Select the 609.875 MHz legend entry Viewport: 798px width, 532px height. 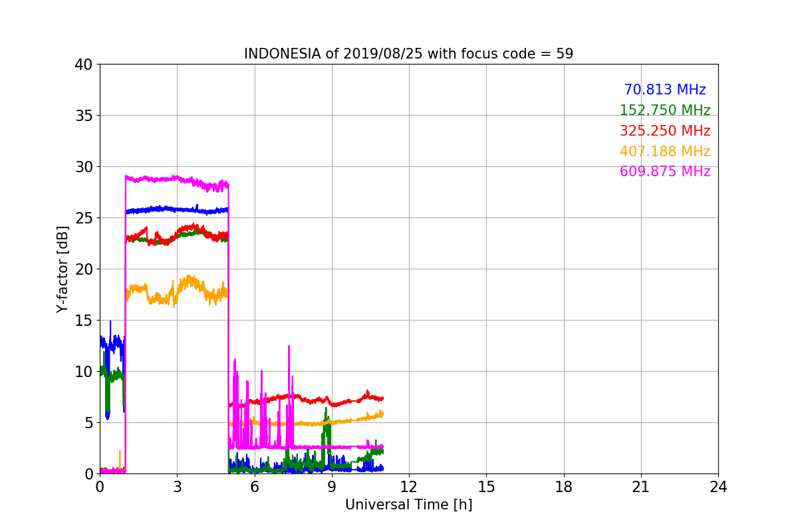tap(665, 172)
